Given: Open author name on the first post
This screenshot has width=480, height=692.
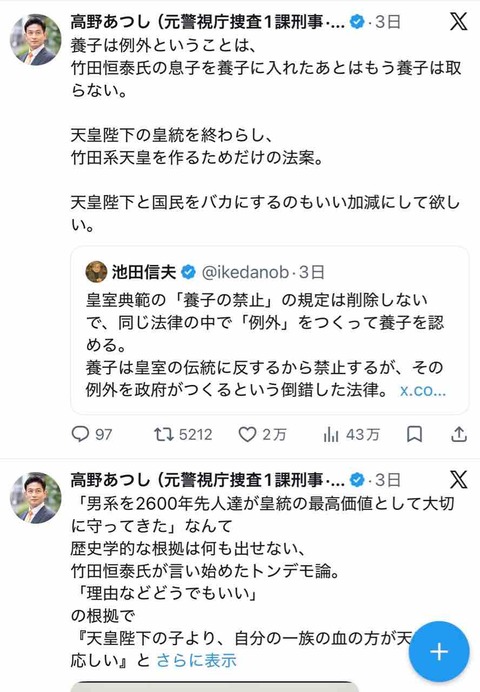Looking at the screenshot, I should pyautogui.click(x=208, y=22).
